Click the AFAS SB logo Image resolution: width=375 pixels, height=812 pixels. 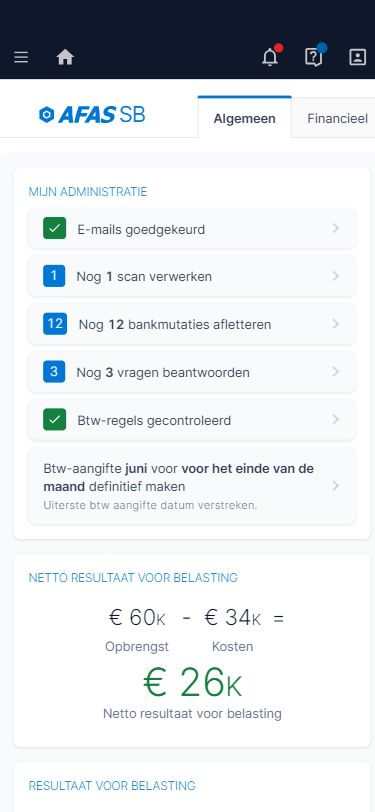(x=92, y=114)
